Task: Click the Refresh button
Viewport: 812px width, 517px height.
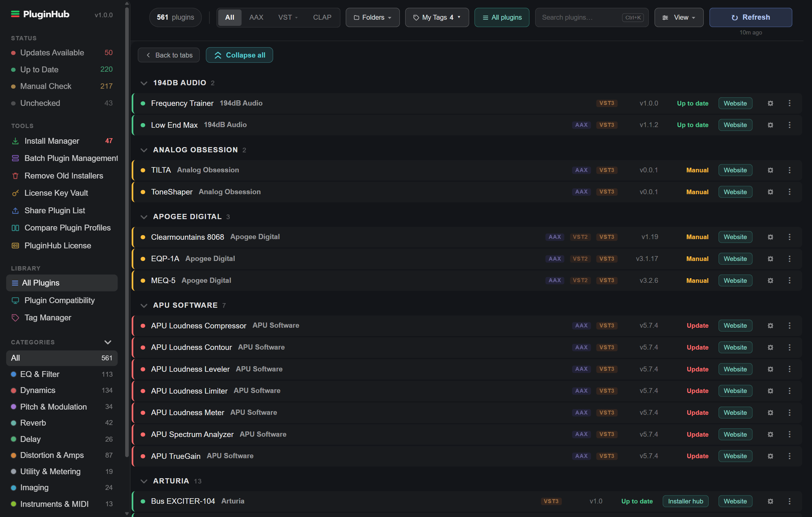Action: 750,18
